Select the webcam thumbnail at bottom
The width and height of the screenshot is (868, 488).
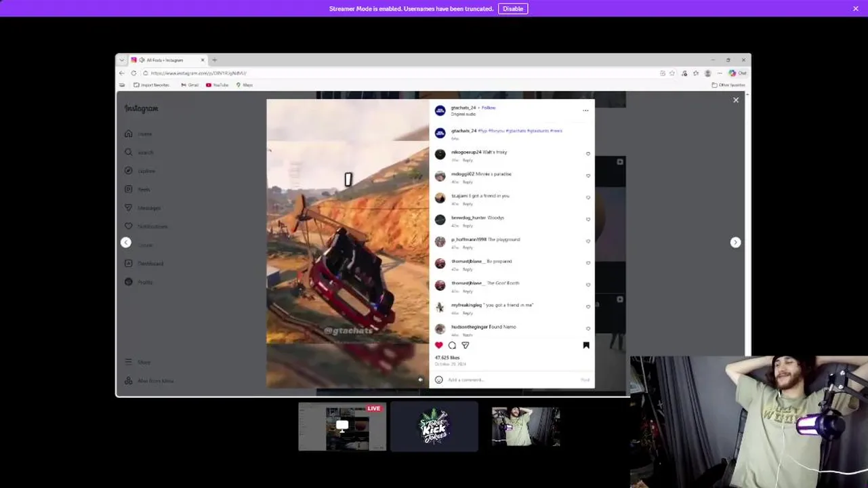coord(526,427)
